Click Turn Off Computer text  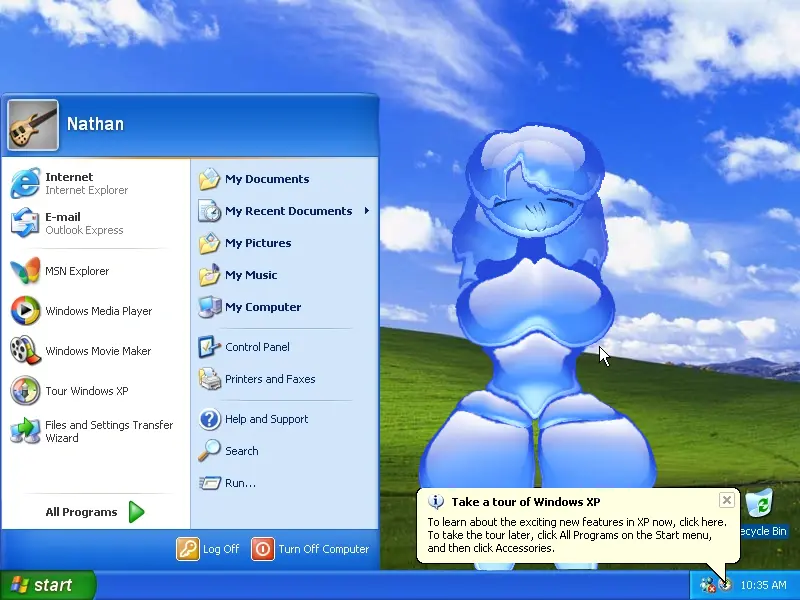point(323,549)
